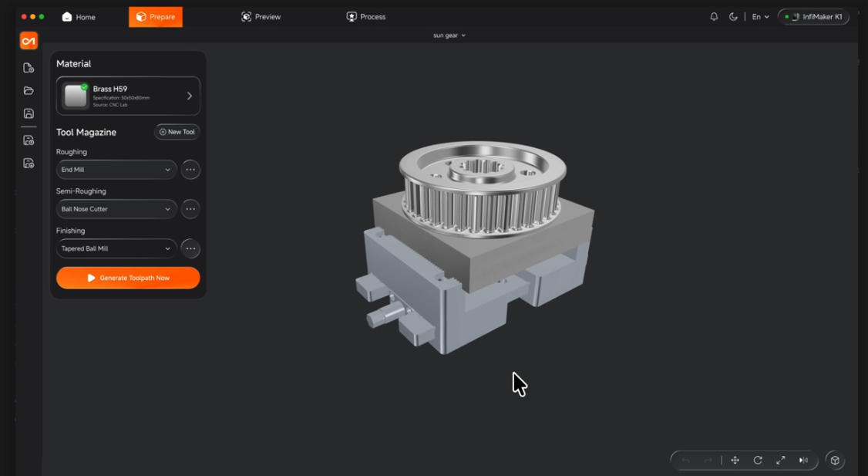This screenshot has width=868, height=476.
Task: Open the Semi-Roughing more options menu
Action: tap(190, 209)
